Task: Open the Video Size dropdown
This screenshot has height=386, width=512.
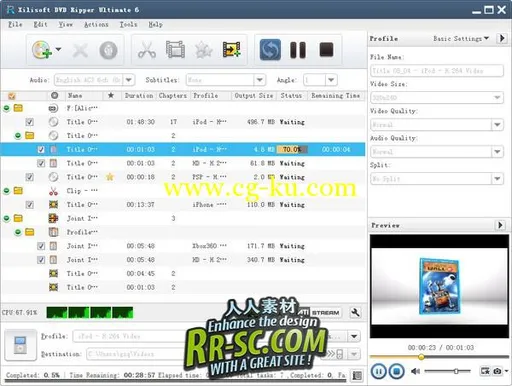Action: click(497, 98)
